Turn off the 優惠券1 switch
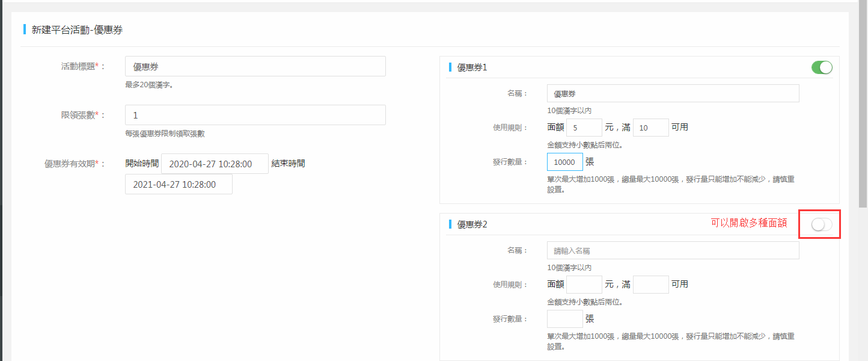 click(x=822, y=67)
